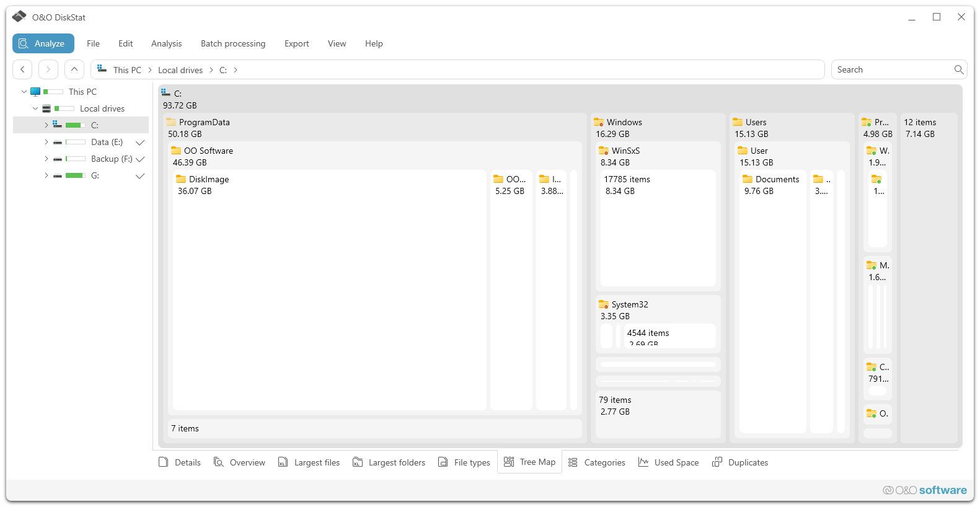Expand the chevron after C: in breadcrumb
980x507 pixels.
click(236, 70)
